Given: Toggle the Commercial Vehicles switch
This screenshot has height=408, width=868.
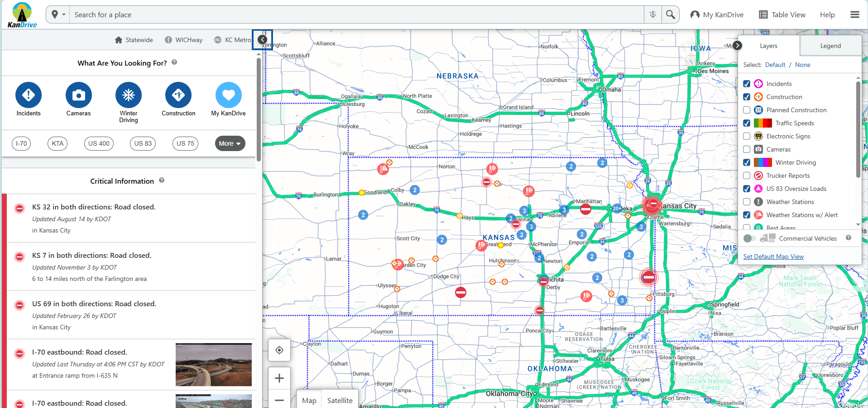Looking at the screenshot, I should (x=749, y=238).
